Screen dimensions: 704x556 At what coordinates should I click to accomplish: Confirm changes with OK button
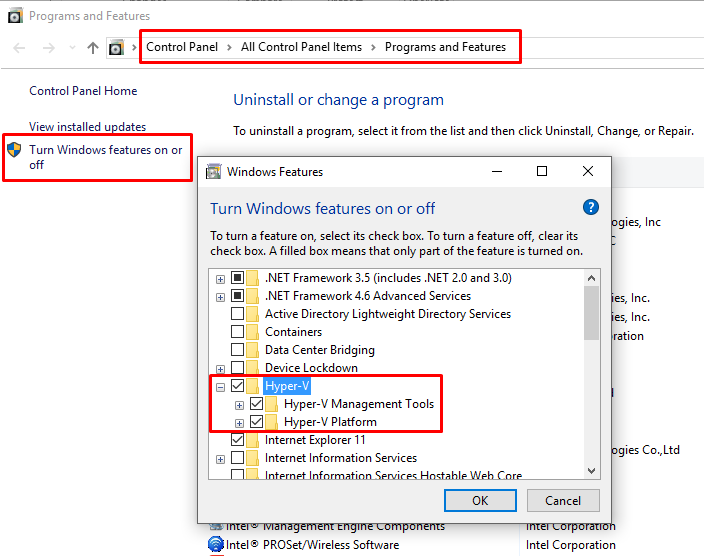point(480,500)
